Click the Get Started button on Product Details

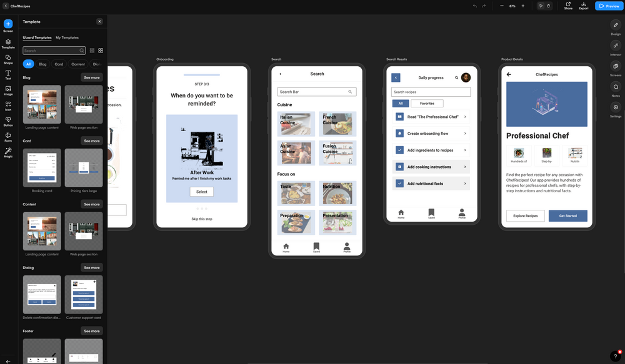pyautogui.click(x=567, y=215)
